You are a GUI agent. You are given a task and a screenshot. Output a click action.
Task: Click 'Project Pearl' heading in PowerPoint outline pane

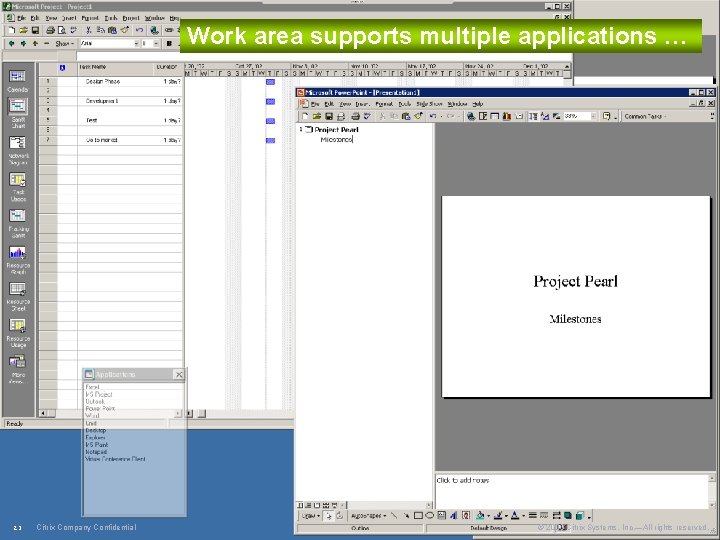point(337,129)
